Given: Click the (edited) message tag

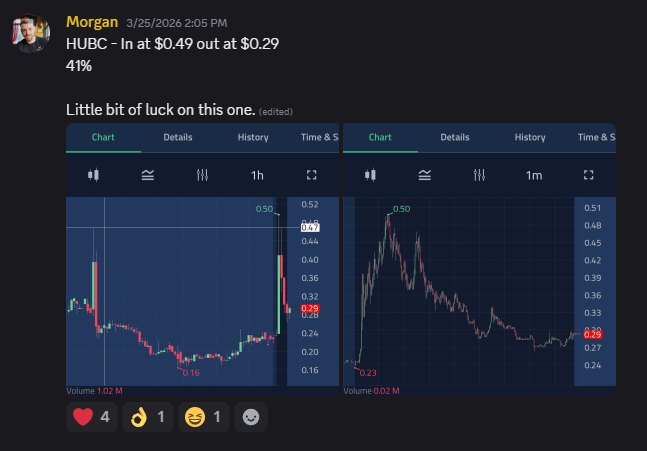Looking at the screenshot, I should 276,112.
